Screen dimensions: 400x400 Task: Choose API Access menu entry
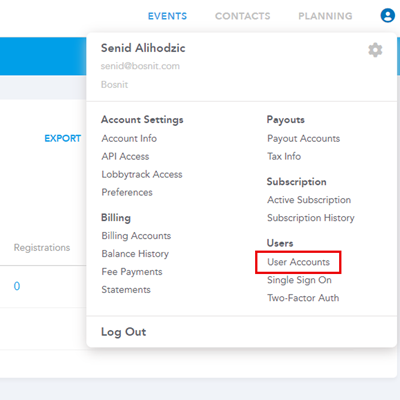(125, 156)
